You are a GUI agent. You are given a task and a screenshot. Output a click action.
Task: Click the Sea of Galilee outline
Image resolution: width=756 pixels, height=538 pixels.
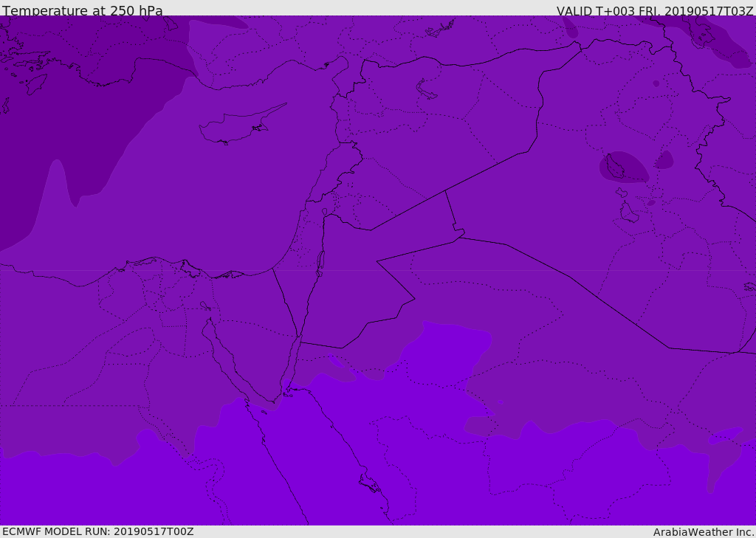pos(324,213)
